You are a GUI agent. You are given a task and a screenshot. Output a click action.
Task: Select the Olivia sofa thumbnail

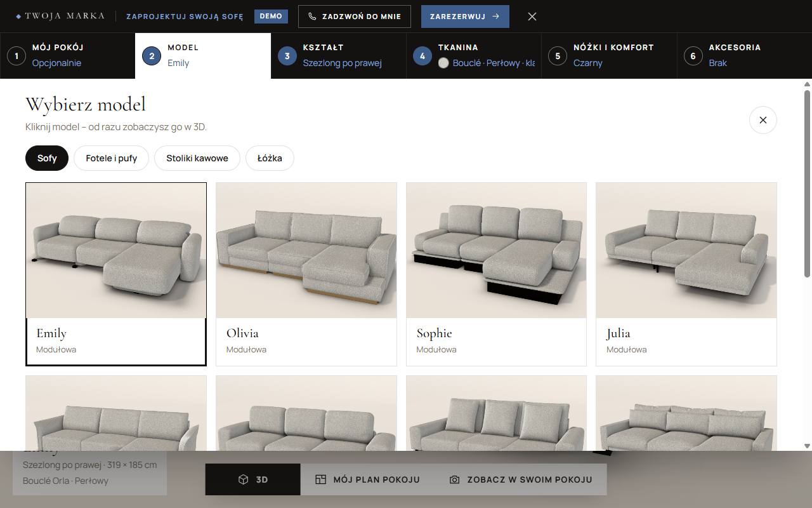(306, 250)
